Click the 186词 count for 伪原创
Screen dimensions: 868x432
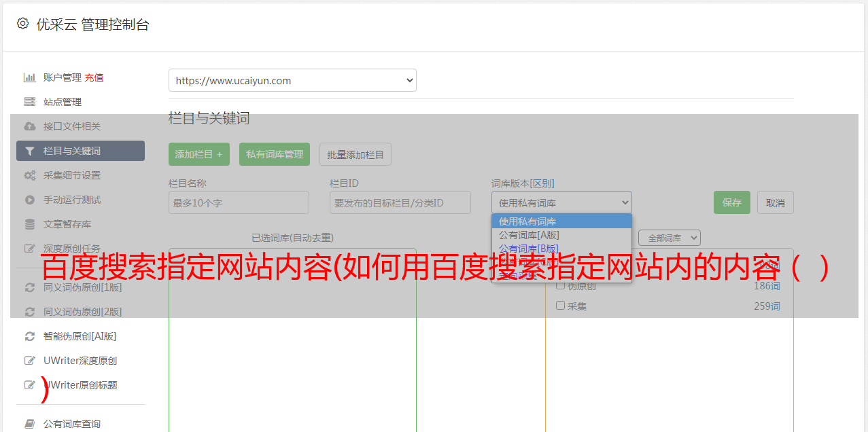tap(767, 286)
